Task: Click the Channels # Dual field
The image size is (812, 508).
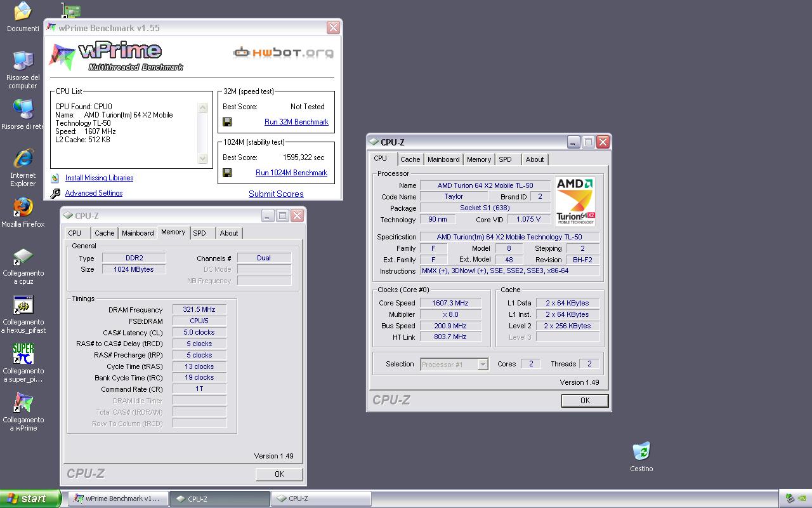Action: (x=264, y=258)
